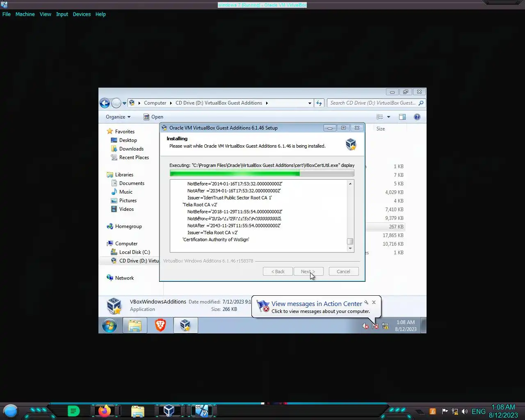Click the installer progress bar
The height and width of the screenshot is (420, 525).
coord(262,173)
